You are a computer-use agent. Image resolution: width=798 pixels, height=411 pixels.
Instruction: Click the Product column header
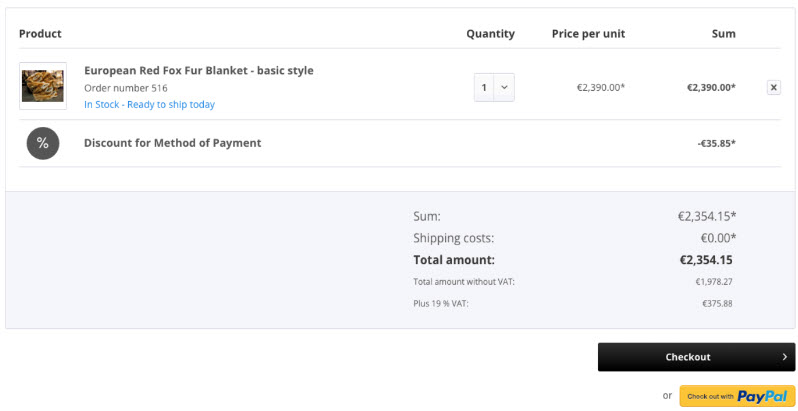point(40,33)
